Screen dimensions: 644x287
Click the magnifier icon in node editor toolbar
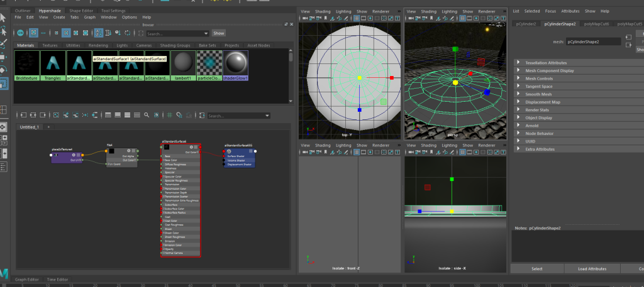147,116
